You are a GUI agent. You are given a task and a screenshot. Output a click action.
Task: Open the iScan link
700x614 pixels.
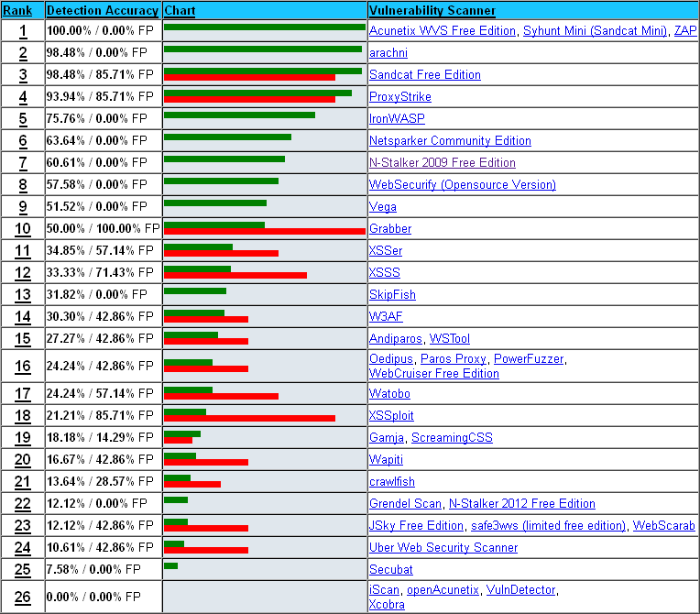coord(384,590)
